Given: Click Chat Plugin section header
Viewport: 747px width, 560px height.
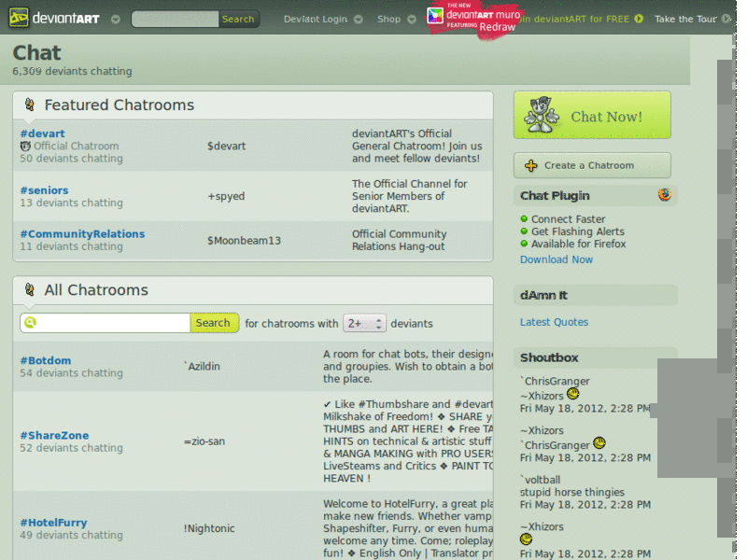Looking at the screenshot, I should [595, 196].
